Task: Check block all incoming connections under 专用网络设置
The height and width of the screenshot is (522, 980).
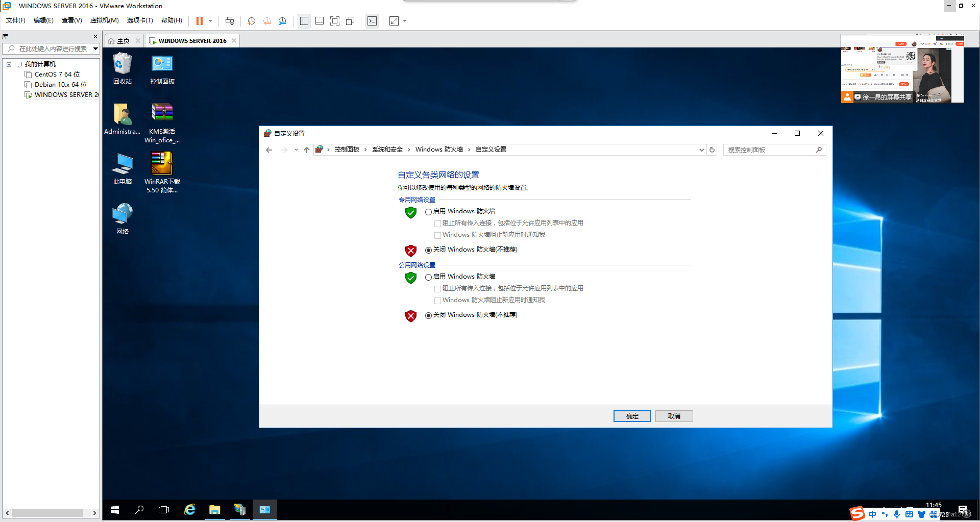Action: pos(437,223)
